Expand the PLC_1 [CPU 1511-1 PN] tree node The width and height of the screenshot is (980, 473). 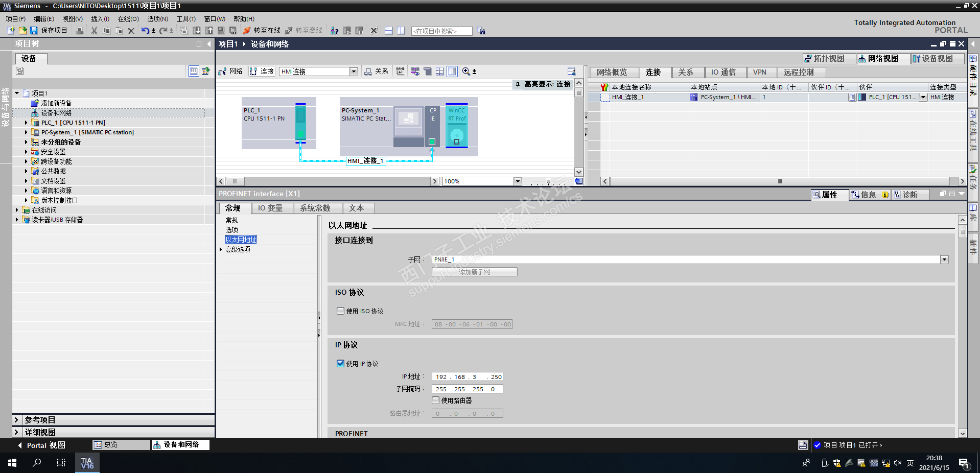tap(26, 123)
